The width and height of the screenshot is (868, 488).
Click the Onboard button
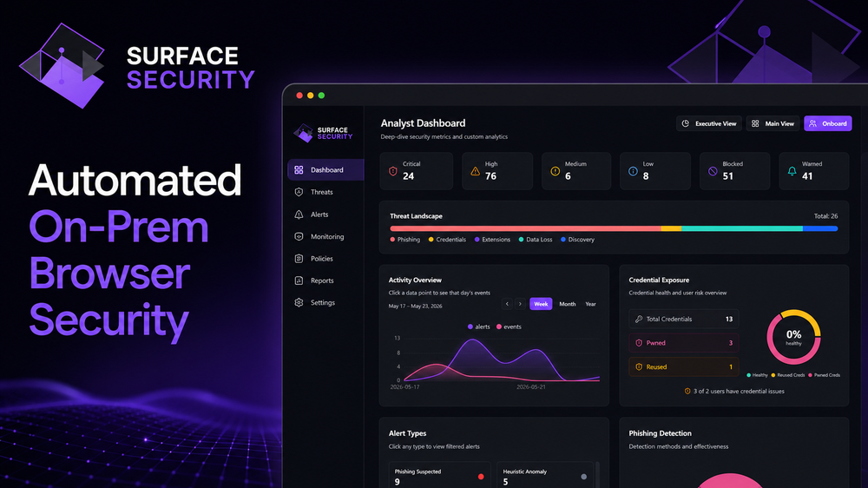pos(827,123)
